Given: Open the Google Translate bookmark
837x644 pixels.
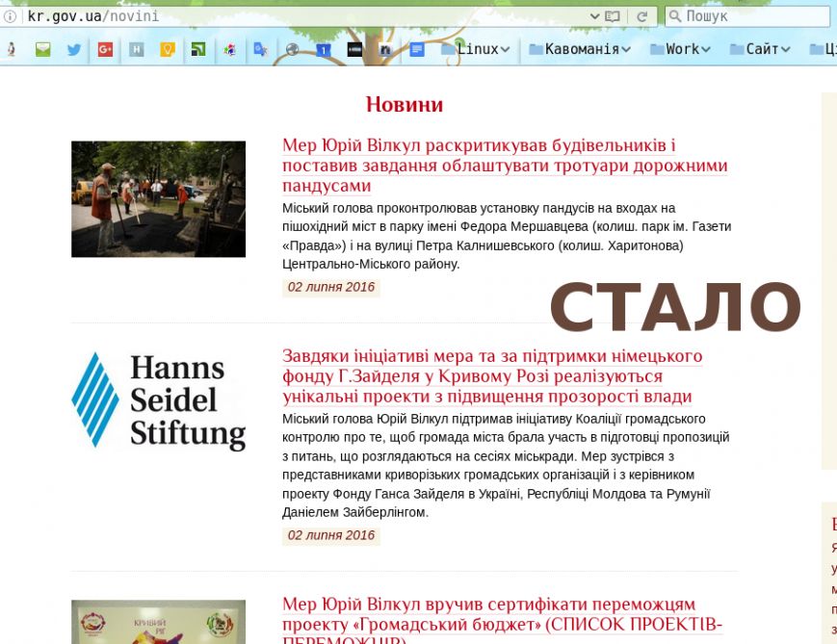Looking at the screenshot, I should click(x=260, y=50).
